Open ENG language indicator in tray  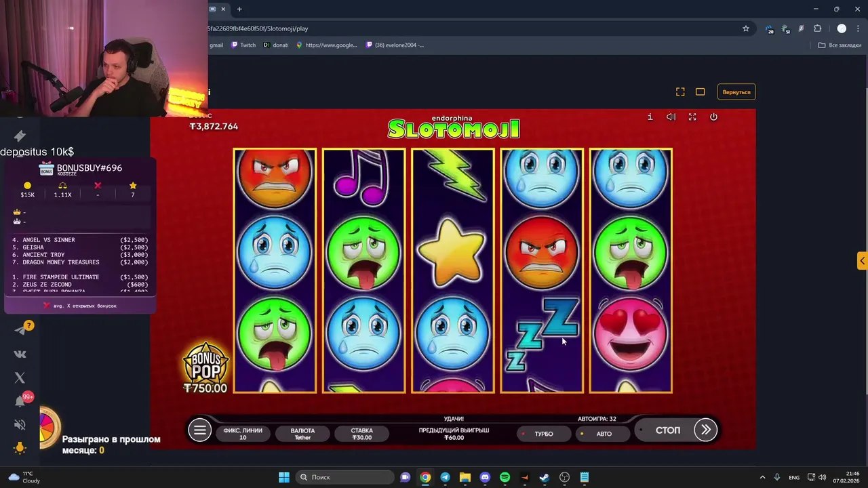[x=793, y=477]
